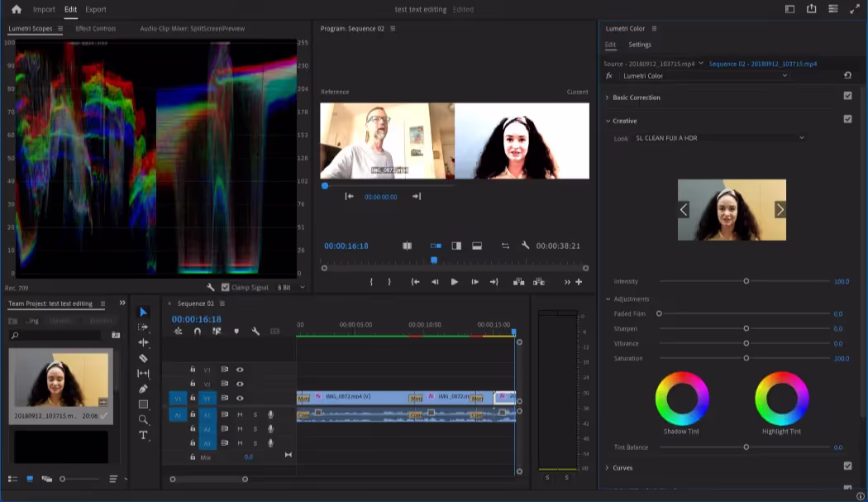Disable the Basic Correction checkbox
The image size is (868, 502).
click(847, 96)
